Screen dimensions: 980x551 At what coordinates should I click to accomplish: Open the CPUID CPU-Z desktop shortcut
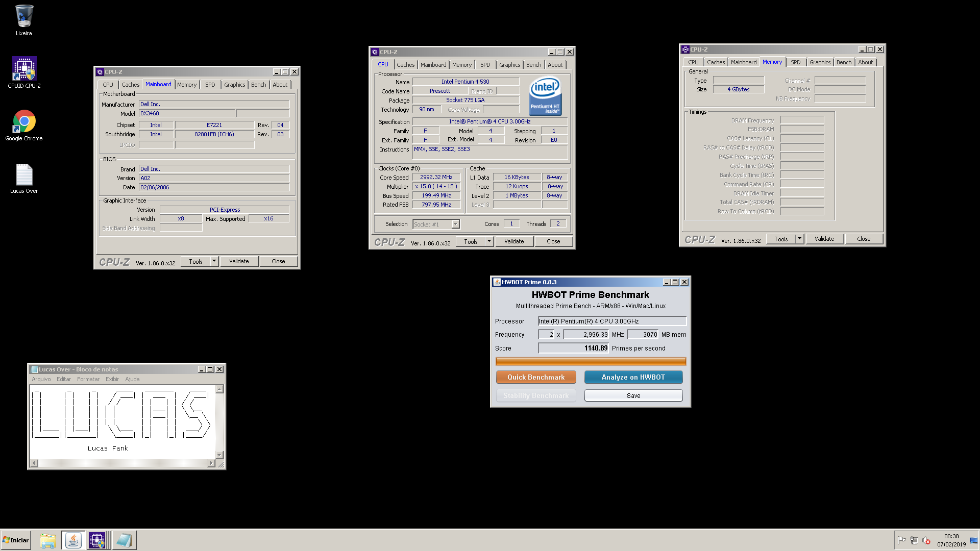click(24, 72)
